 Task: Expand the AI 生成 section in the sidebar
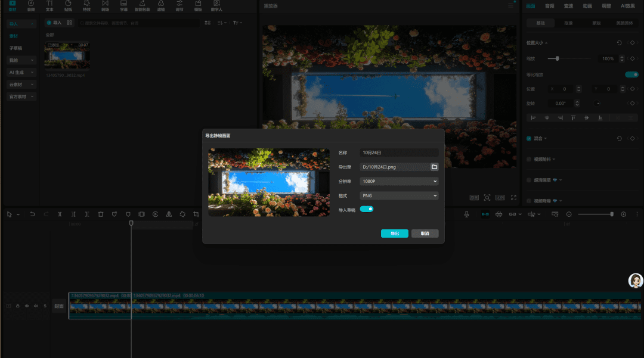coord(21,72)
